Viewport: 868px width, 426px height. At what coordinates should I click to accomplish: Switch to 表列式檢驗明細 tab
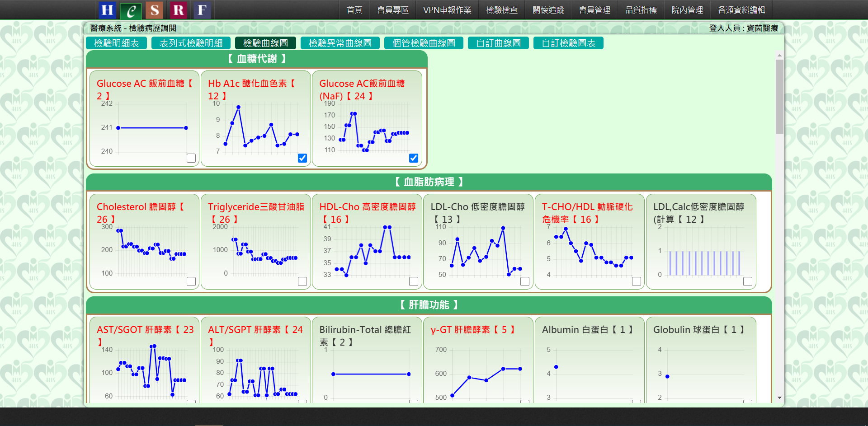click(191, 43)
